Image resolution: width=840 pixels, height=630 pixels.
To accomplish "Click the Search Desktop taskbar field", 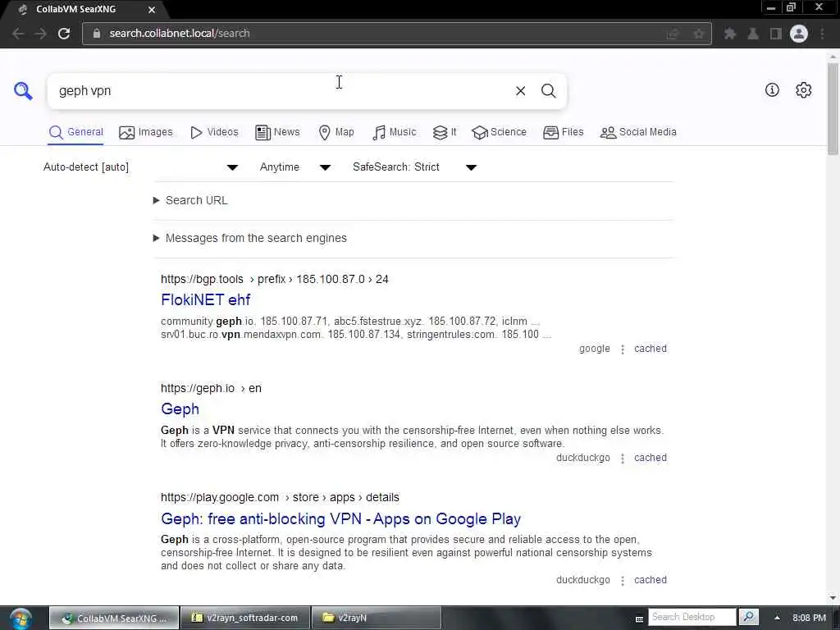I will (x=692, y=617).
